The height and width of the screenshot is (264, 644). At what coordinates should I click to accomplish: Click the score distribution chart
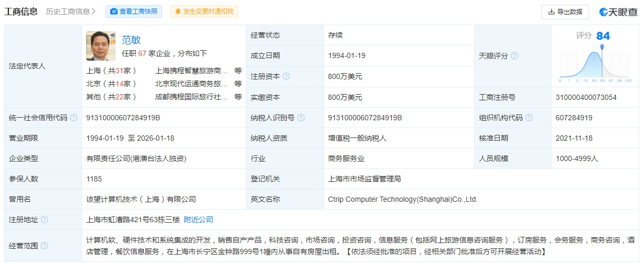(595, 64)
